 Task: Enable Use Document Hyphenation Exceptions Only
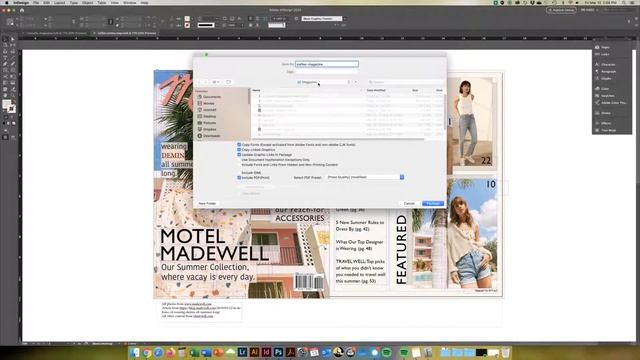tap(239, 160)
